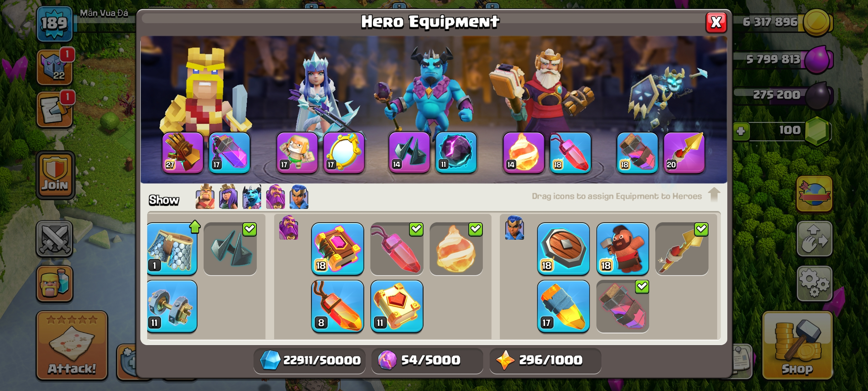Filter Show list by Minion Prince
This screenshot has width=868, height=391.
252,197
